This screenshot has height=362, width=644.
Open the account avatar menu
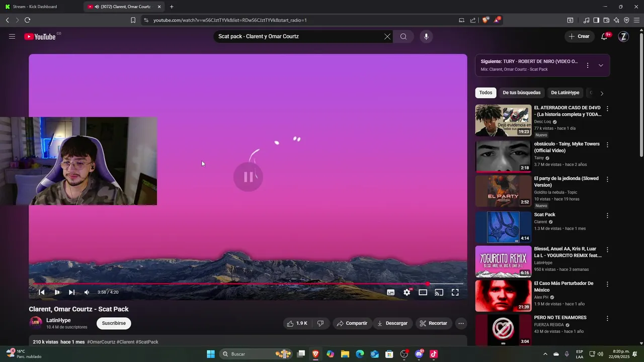point(623,36)
